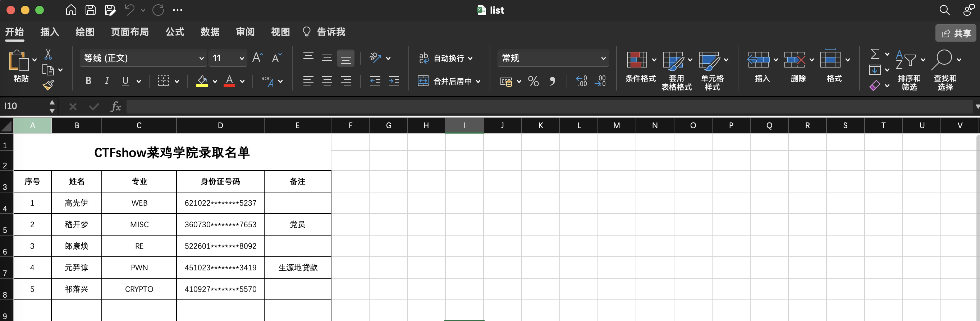The image size is (980, 321).
Task: Toggle middle vertical alignment
Action: [x=327, y=58]
